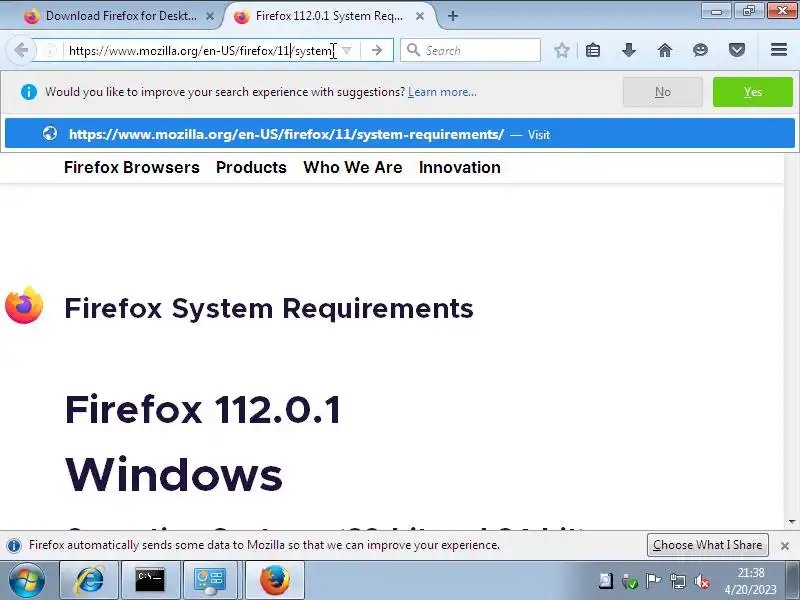Open the Learn more link
Image resolution: width=800 pixels, height=600 pixels.
click(x=442, y=92)
